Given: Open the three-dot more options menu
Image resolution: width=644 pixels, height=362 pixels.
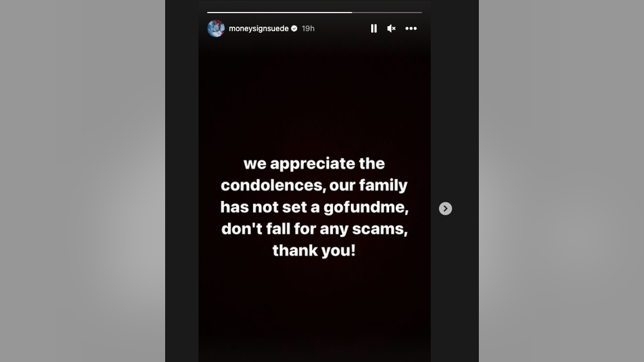Looking at the screenshot, I should (411, 28).
